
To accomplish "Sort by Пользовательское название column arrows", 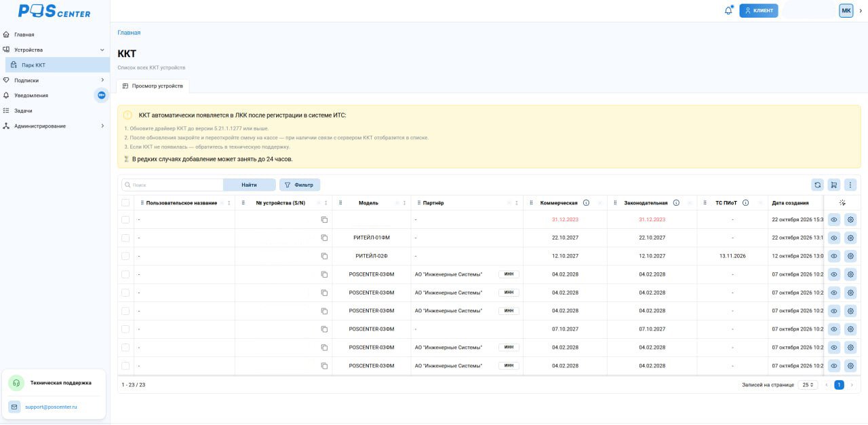I will pos(229,203).
